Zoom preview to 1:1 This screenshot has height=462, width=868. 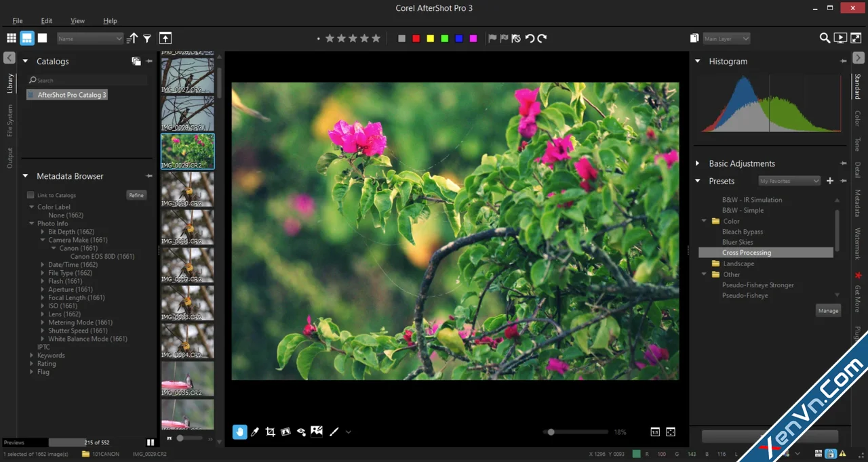(x=655, y=432)
